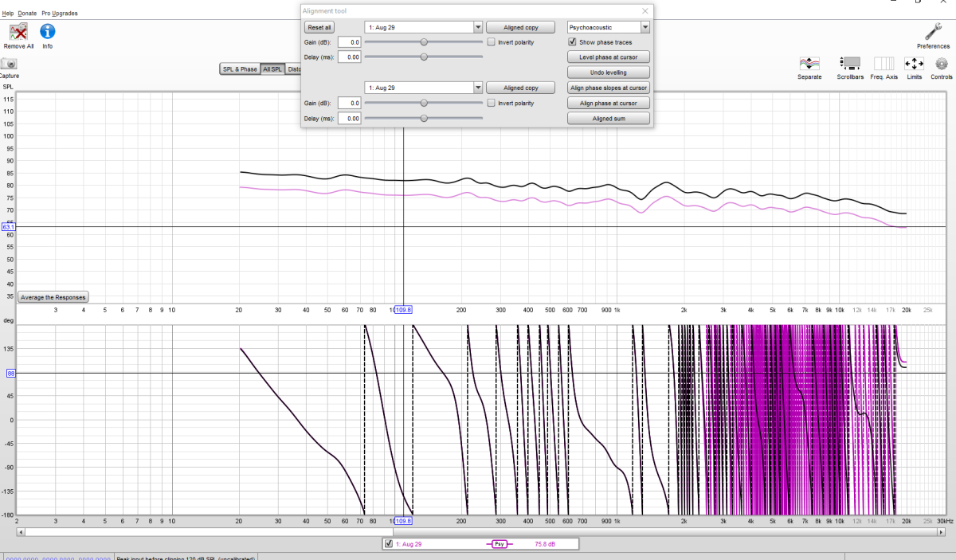This screenshot has width=956, height=560.
Task: Toggle the first Invert polarity checkbox
Action: pyautogui.click(x=491, y=41)
